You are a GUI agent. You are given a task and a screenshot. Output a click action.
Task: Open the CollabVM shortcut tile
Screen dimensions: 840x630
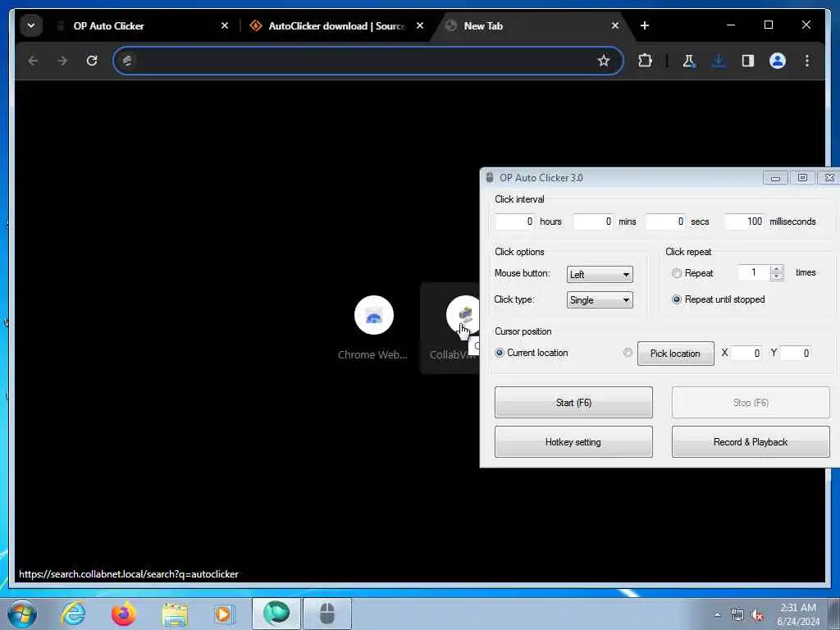click(x=452, y=327)
